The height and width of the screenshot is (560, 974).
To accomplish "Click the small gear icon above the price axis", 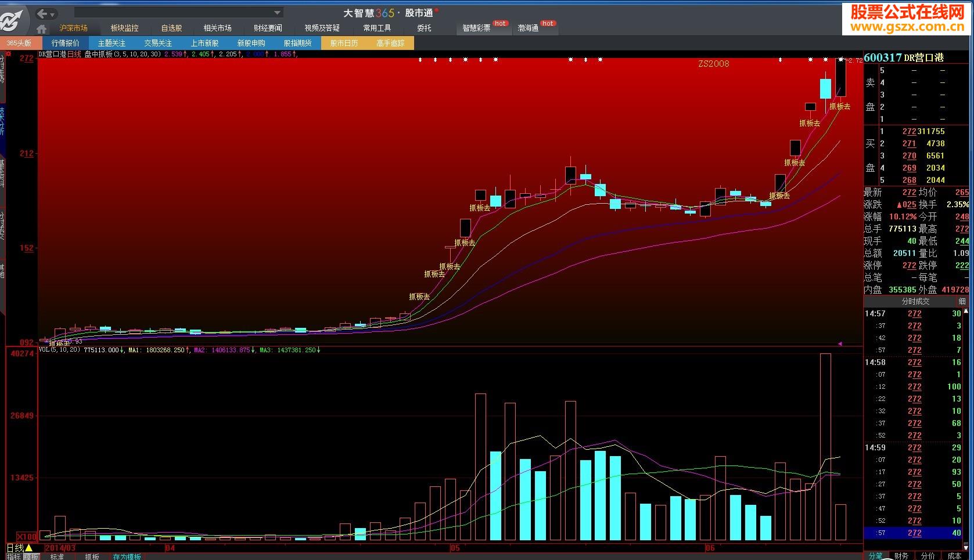I will pyautogui.click(x=9, y=53).
